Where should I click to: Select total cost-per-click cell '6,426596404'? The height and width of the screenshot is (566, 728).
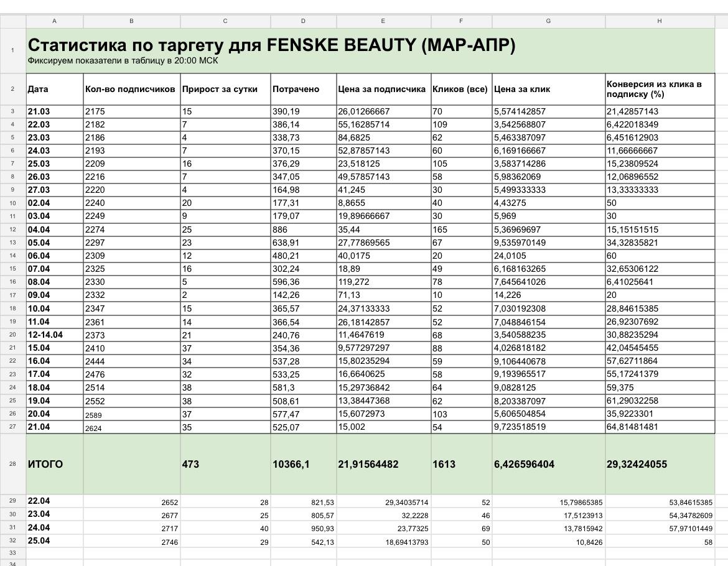point(549,464)
